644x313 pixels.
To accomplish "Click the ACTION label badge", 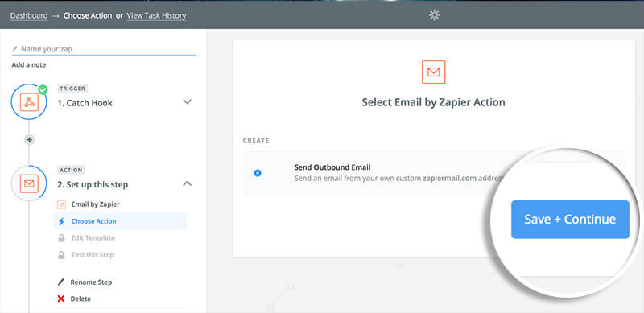I will tap(71, 170).
